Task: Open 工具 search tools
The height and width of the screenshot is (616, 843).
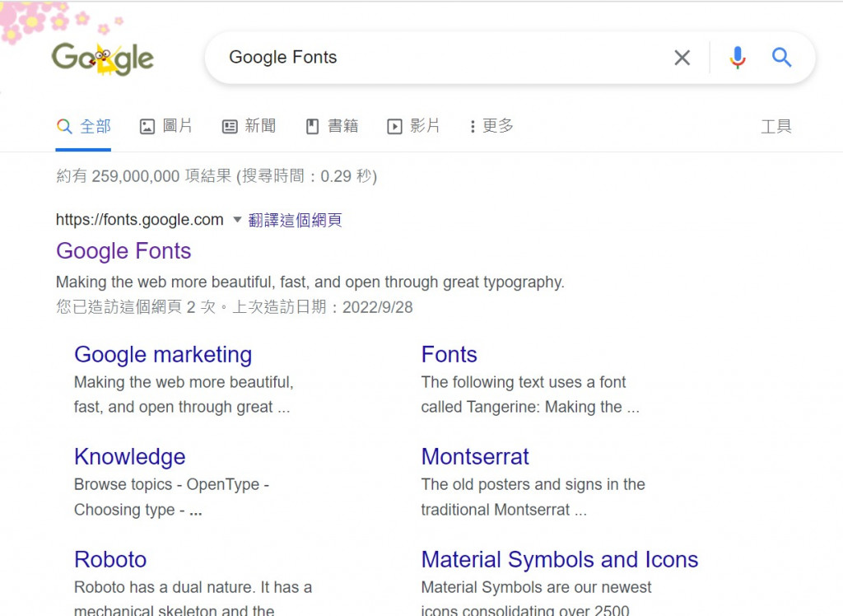Action: pyautogui.click(x=775, y=127)
